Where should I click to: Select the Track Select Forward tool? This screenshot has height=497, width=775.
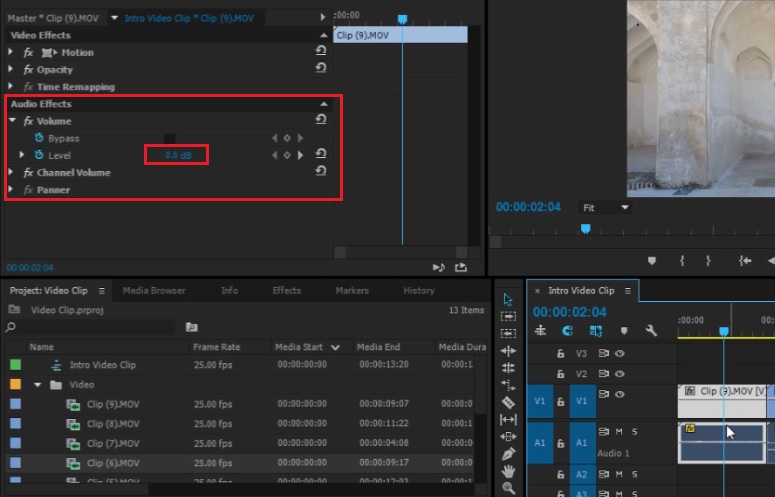pos(508,316)
